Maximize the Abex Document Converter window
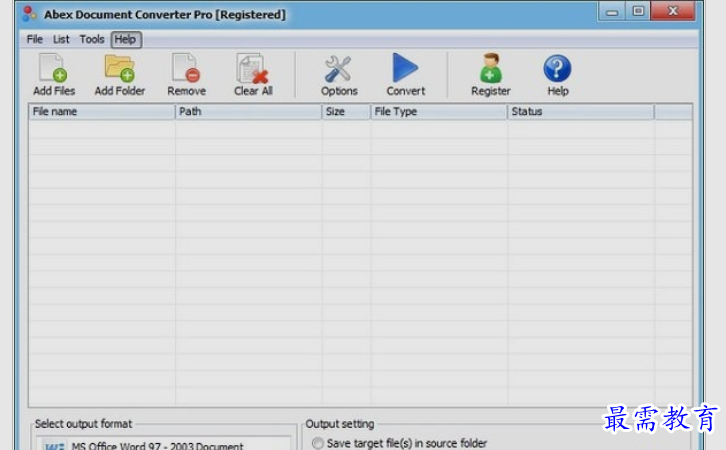The width and height of the screenshot is (726, 450). (x=638, y=11)
